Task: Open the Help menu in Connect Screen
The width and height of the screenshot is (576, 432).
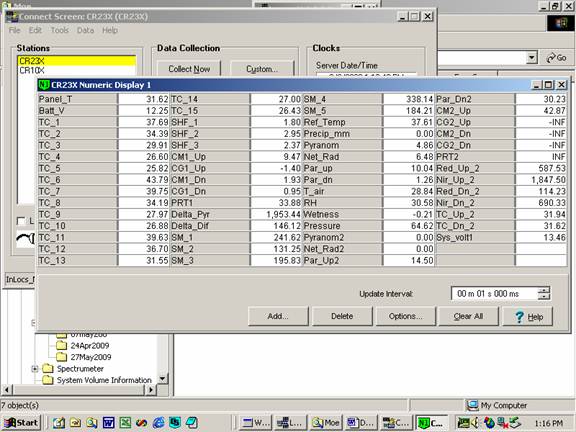Action: click(110, 30)
